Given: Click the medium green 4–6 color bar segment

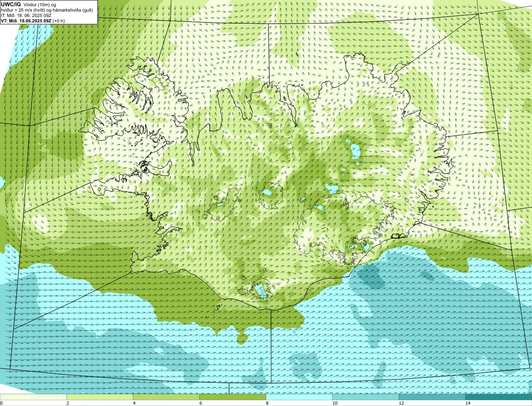Looking at the screenshot, I should (x=166, y=397).
